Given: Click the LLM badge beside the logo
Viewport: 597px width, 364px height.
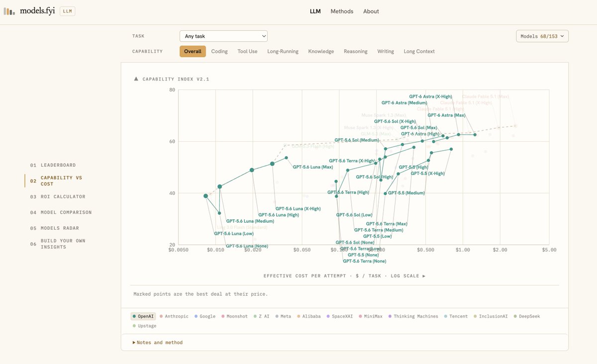Looking at the screenshot, I should pyautogui.click(x=67, y=11).
